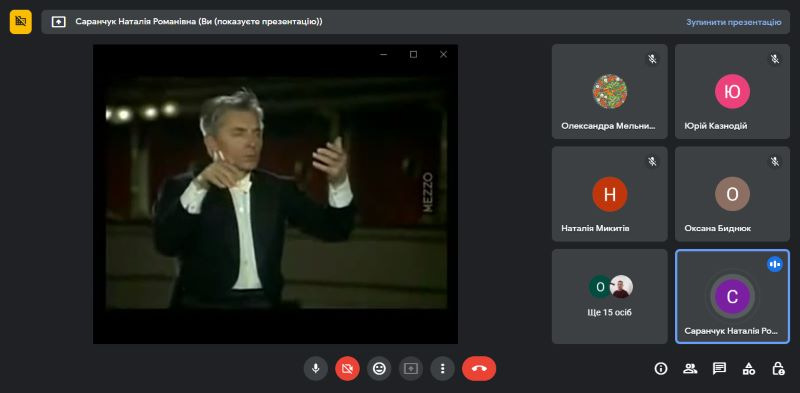Select Олександра Мельни... participant tile
Image resolution: width=800 pixels, height=393 pixels.
(610, 91)
